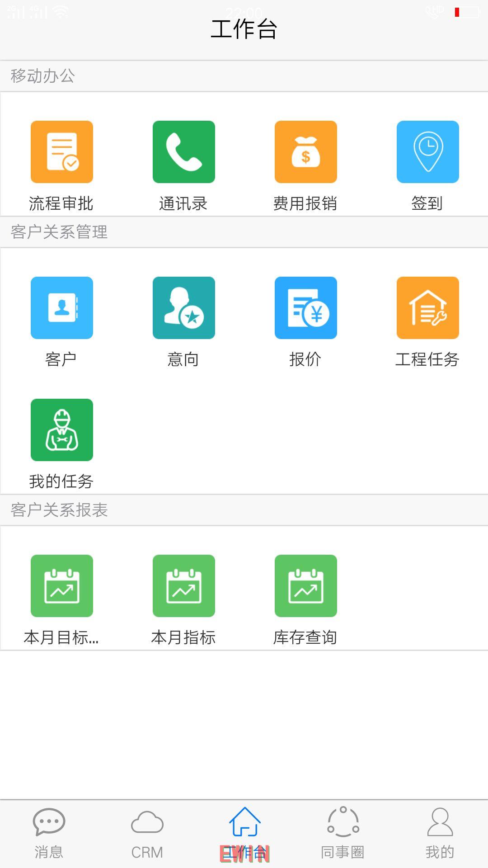The width and height of the screenshot is (488, 868).
Task: Tap the 意向 label text
Action: [x=183, y=359]
